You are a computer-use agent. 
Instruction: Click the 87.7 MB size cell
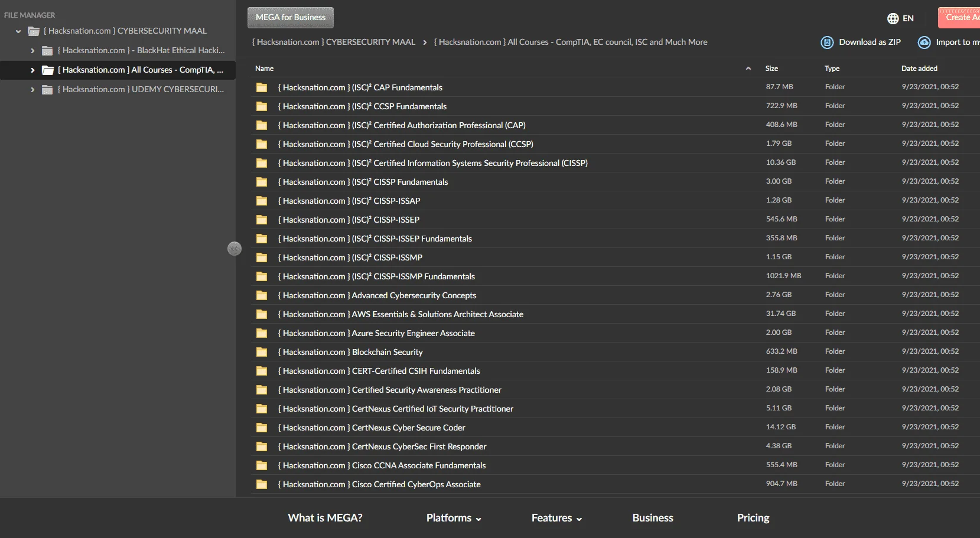click(779, 87)
